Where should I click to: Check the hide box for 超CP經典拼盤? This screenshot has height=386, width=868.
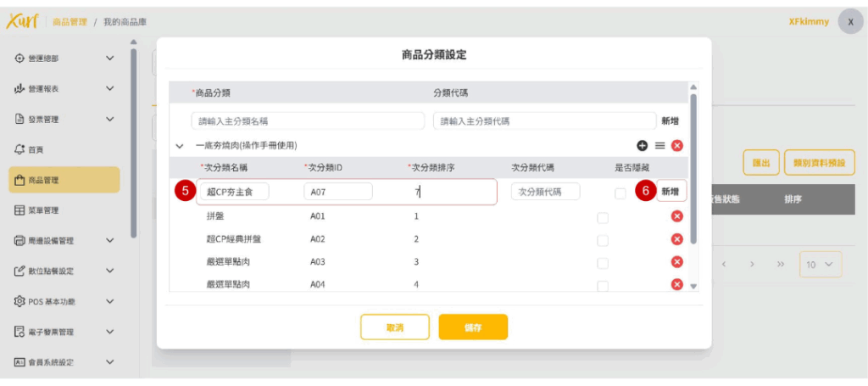click(603, 240)
